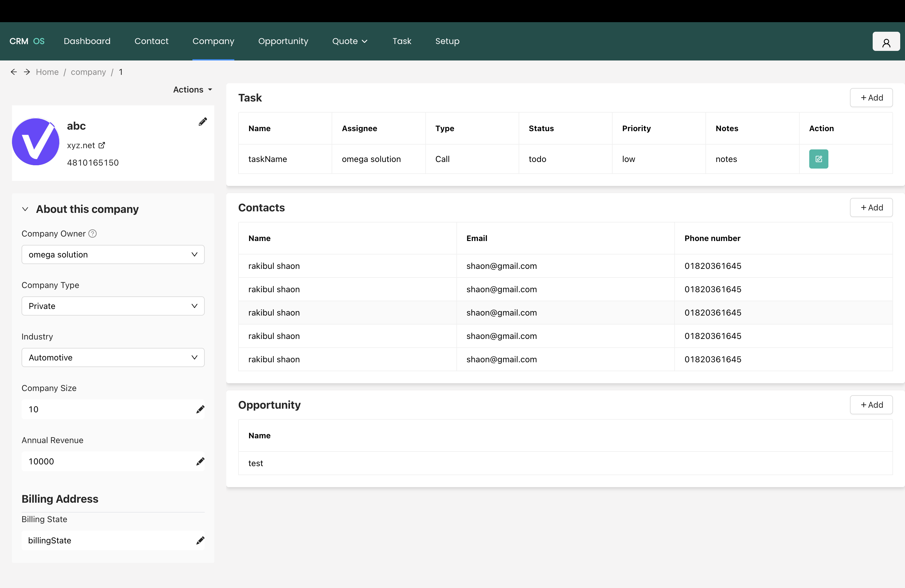Click the edit pencil next to company name abc

pyautogui.click(x=202, y=122)
